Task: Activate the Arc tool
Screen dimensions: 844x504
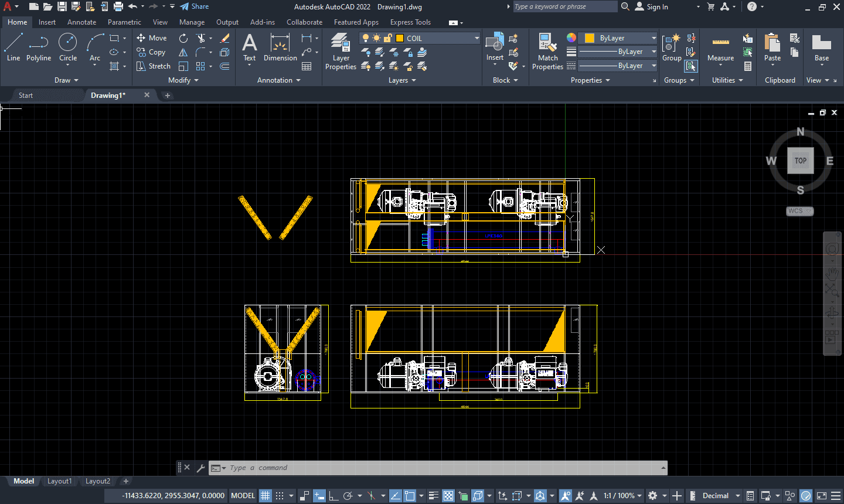Action: click(95, 47)
